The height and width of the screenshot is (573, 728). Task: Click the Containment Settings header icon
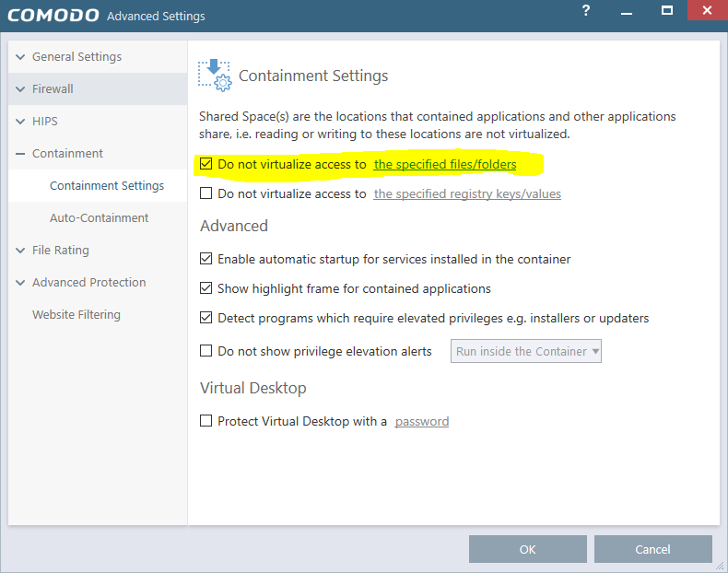tap(214, 75)
